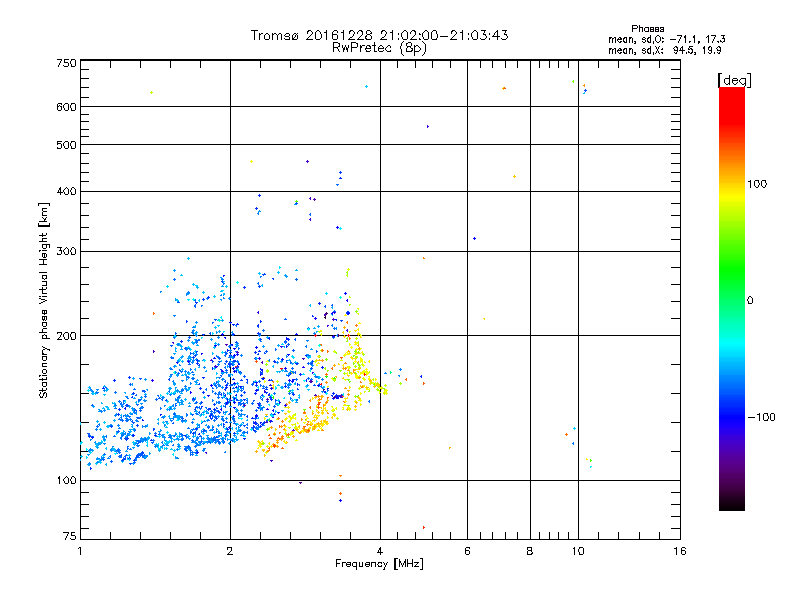The width and height of the screenshot is (800, 600).
Task: Click the x-axis tick label '4'
Action: [380, 551]
